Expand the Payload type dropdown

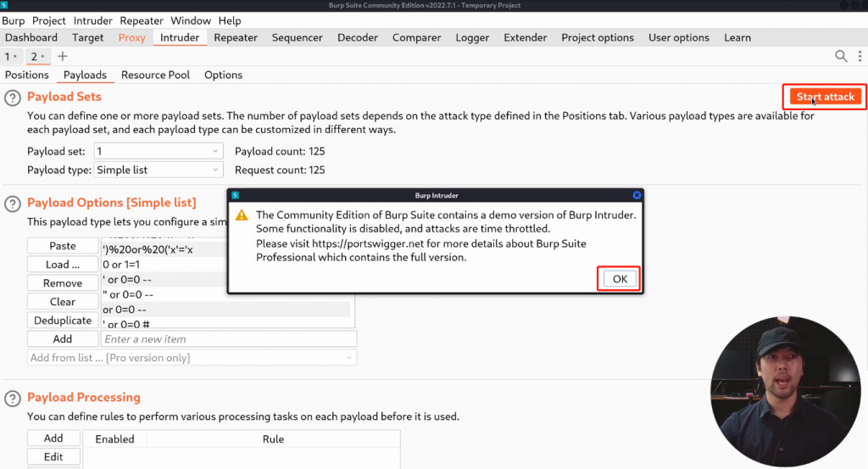point(159,170)
